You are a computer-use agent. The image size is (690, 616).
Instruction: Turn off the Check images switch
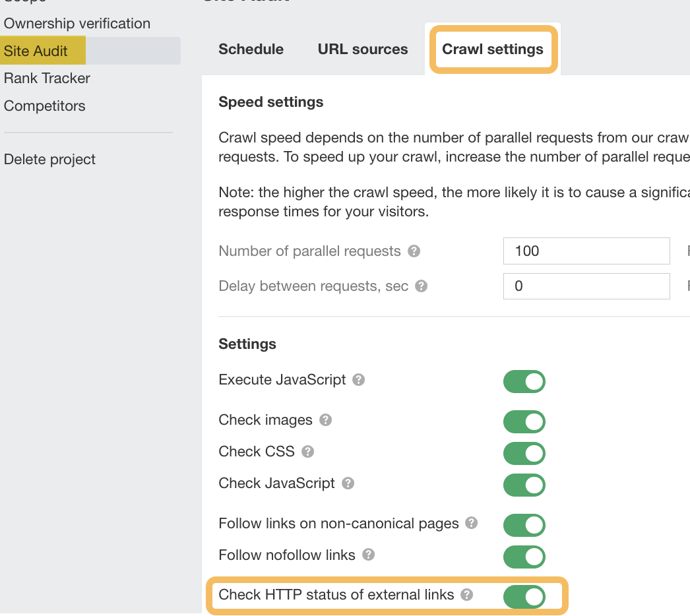(524, 421)
